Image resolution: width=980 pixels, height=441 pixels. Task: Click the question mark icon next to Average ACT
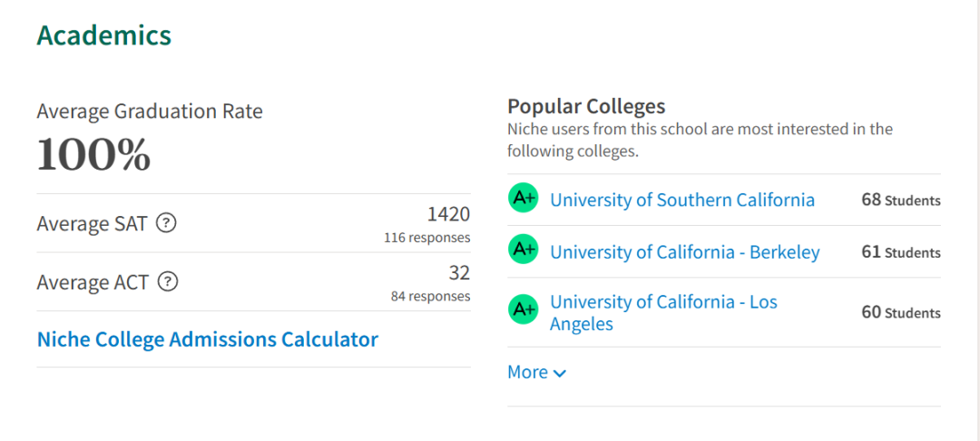click(x=168, y=281)
